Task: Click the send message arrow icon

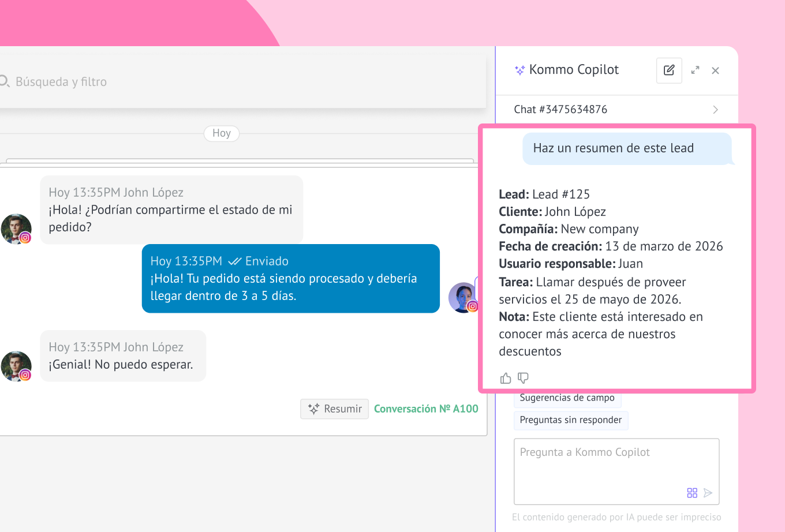Action: 708,493
